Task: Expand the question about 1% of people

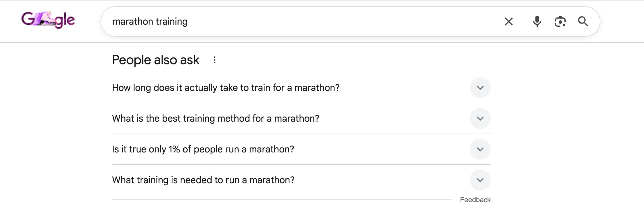Action: coord(480,149)
